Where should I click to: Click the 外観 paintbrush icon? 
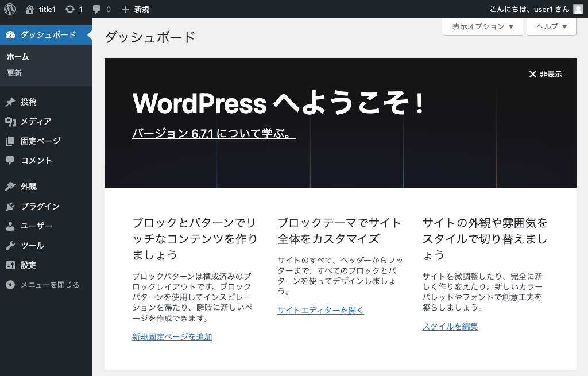coord(10,187)
